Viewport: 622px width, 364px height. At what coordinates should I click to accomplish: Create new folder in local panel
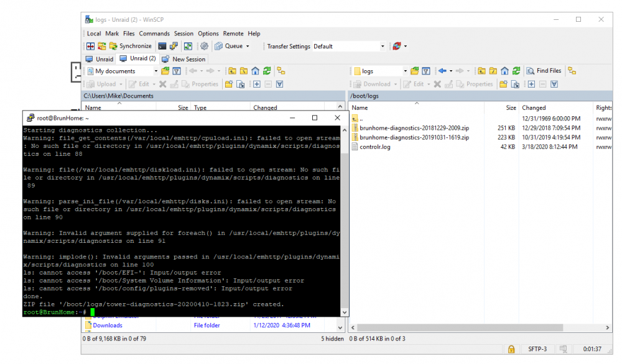[x=229, y=84]
